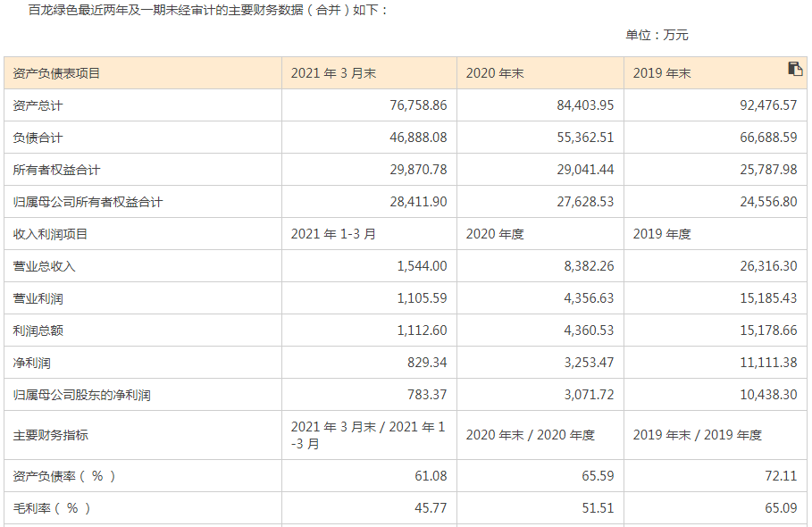Click the 百龙绿色 intro sentence above table

[208, 9]
